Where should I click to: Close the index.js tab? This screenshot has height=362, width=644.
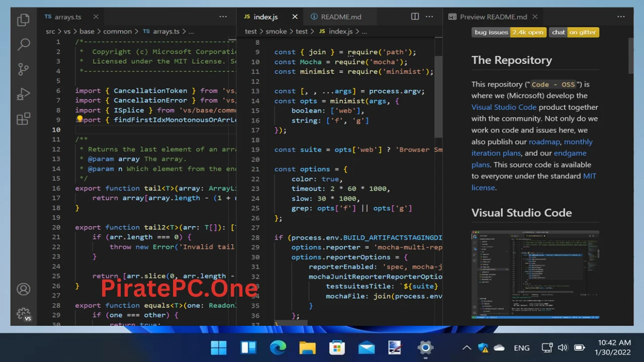(295, 17)
